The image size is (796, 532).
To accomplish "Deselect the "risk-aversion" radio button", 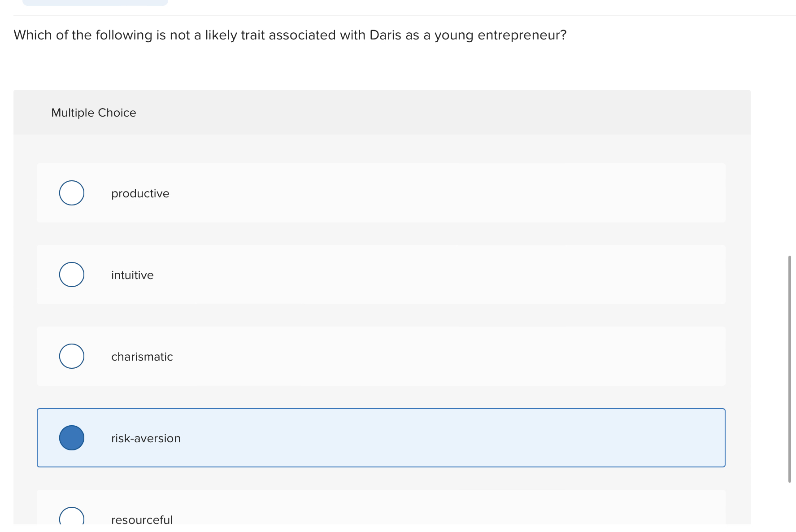I will coord(72,438).
